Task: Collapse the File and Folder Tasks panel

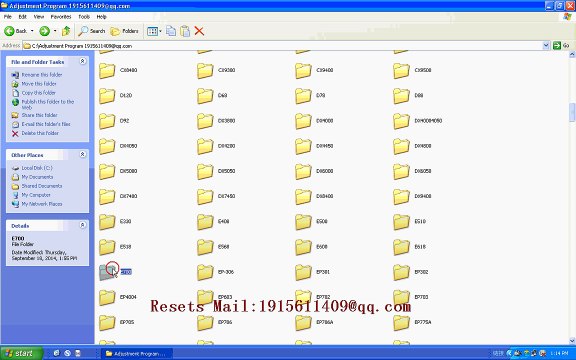Action: pos(83,61)
